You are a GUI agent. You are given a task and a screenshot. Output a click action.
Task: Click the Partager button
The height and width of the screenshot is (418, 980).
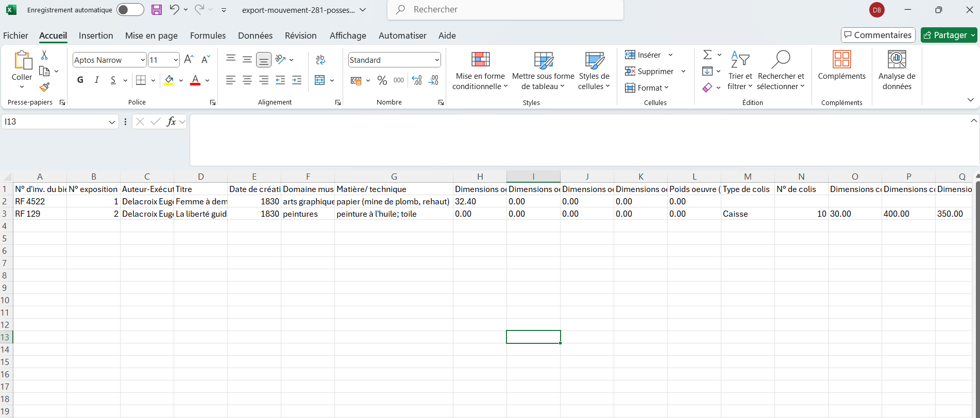coord(949,35)
